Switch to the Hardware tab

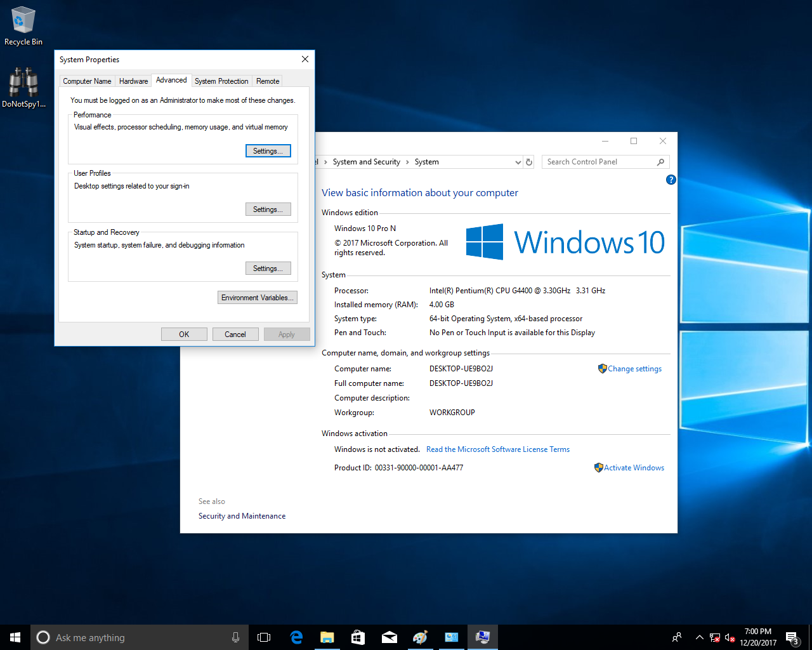point(133,81)
